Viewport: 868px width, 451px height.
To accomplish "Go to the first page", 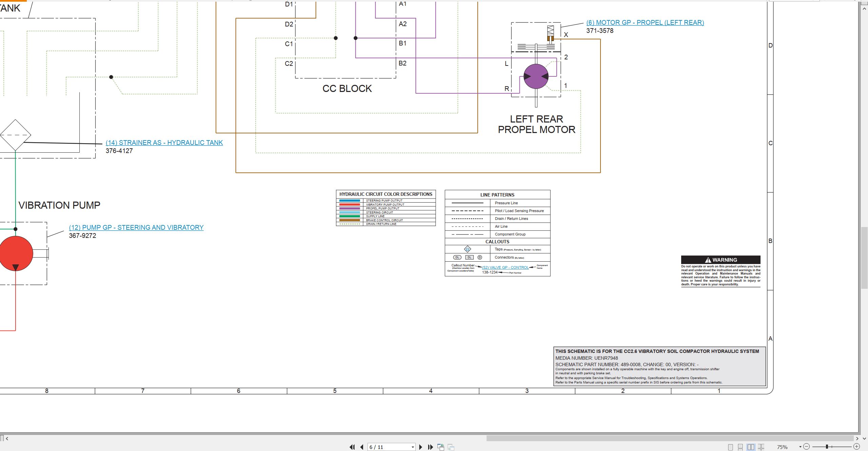I will coord(352,447).
